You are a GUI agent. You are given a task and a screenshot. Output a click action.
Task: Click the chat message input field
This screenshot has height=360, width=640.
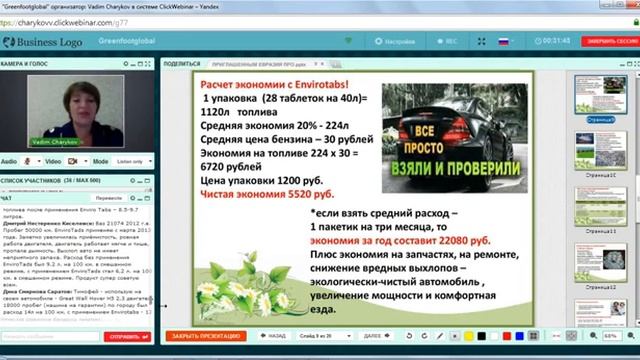51,336
